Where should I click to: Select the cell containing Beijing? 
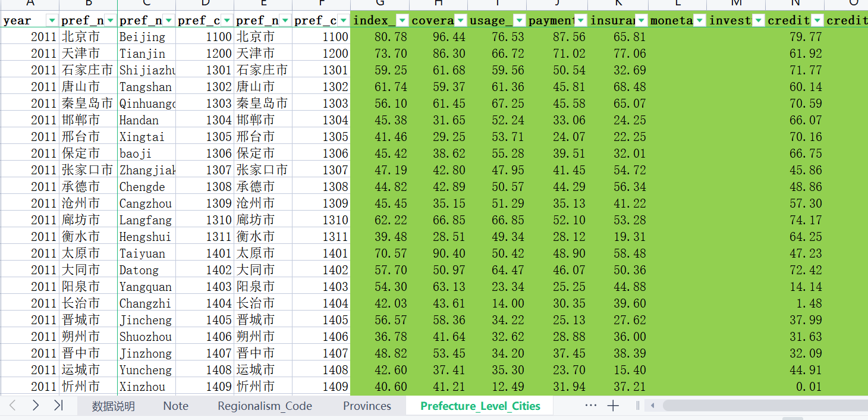tap(146, 37)
